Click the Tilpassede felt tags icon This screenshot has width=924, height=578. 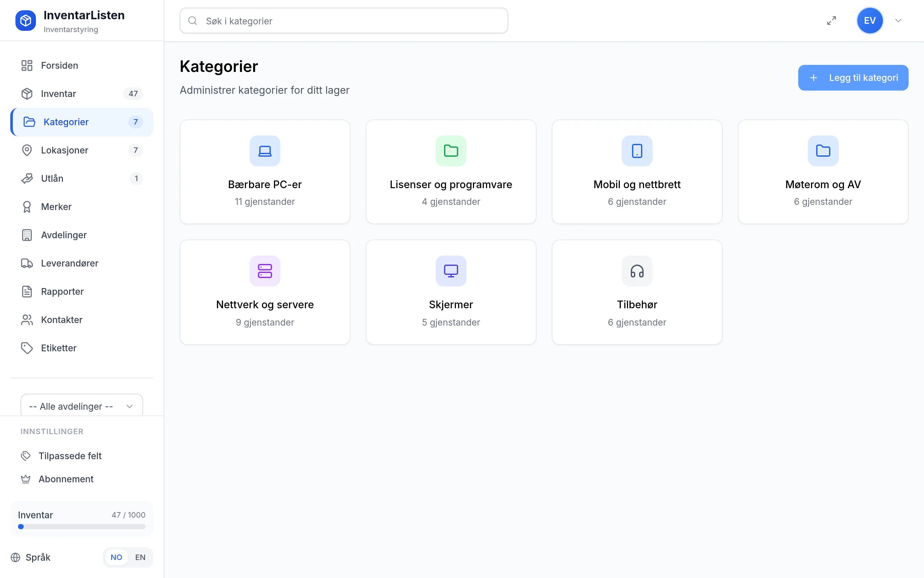(x=26, y=456)
